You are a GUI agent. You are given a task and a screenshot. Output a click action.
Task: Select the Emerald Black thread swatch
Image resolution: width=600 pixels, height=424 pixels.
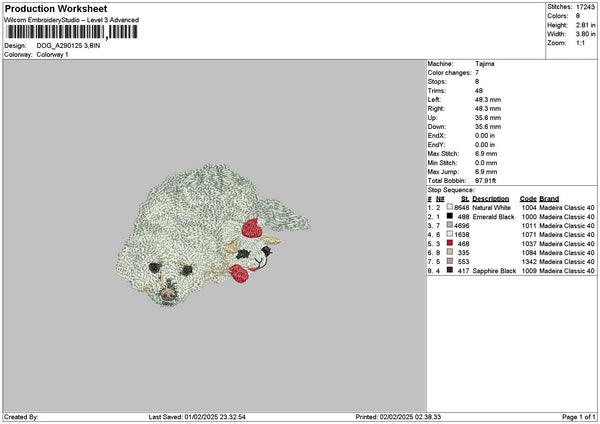[449, 216]
